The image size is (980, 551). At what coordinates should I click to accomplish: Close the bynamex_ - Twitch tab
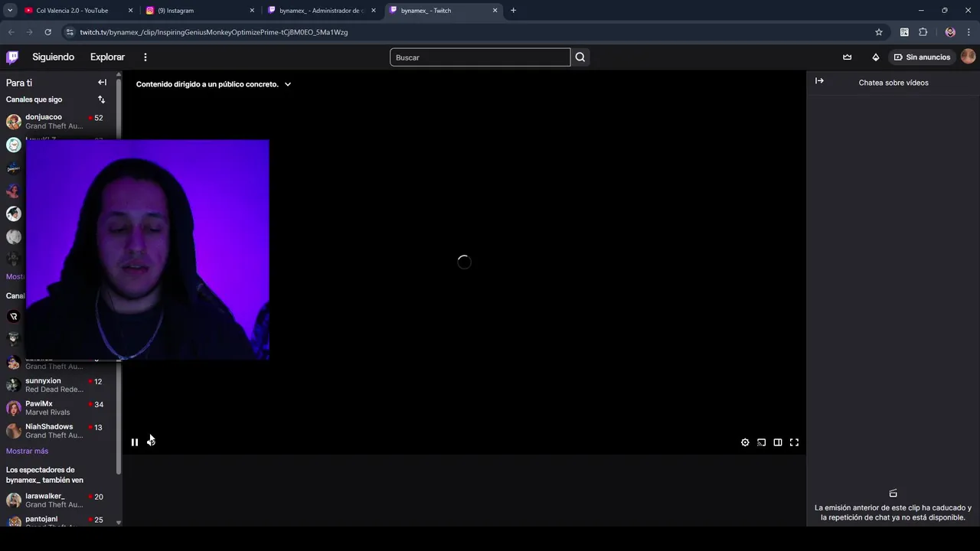pos(495,11)
